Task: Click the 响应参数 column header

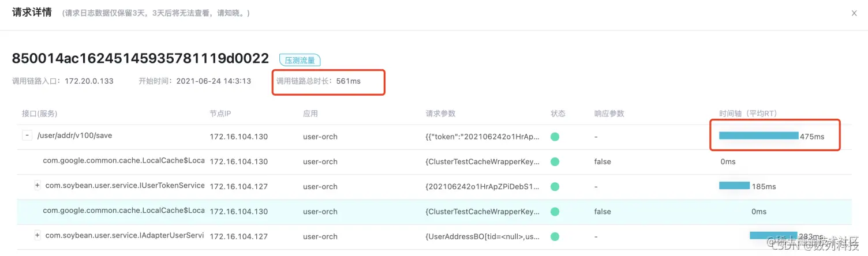Action: coord(609,114)
